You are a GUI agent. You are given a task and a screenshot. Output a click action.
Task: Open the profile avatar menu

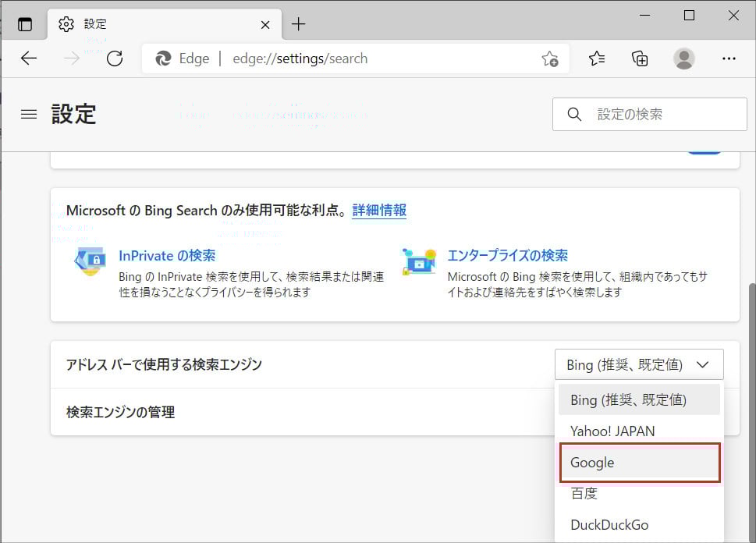pyautogui.click(x=683, y=59)
